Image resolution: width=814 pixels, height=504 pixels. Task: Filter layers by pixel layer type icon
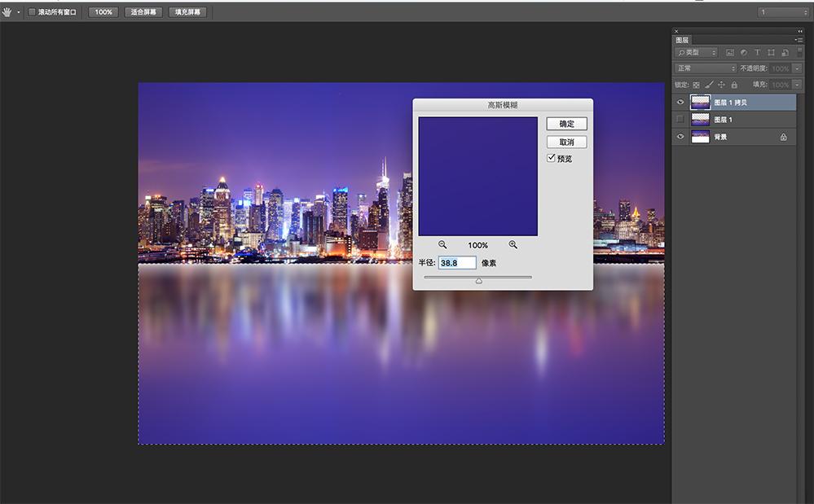(x=730, y=52)
